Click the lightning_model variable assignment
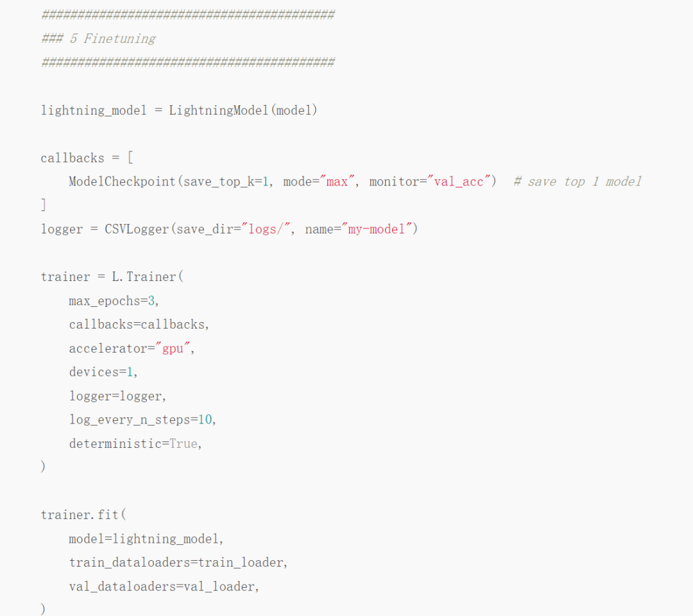Viewport: 693px width, 616px height. click(94, 110)
